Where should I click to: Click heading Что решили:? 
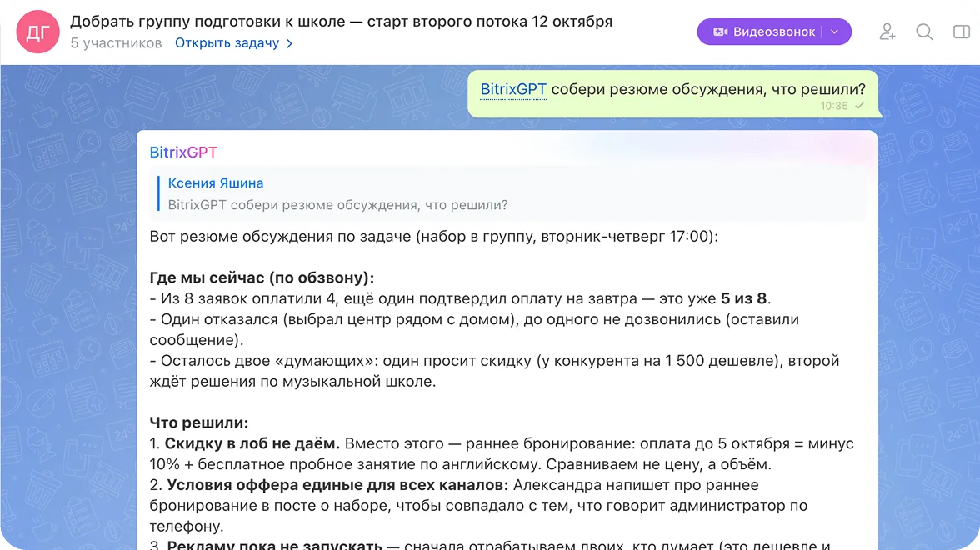198,423
